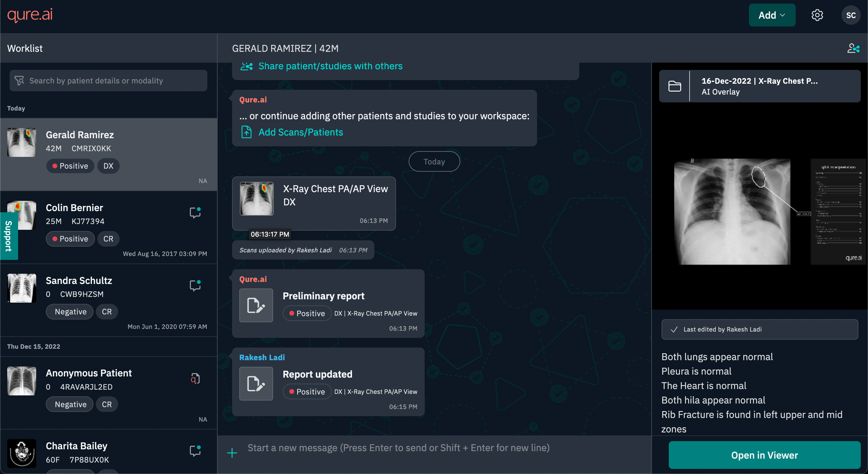
Task: Click Sandra Schultz's X-ray thumbnail
Action: click(22, 288)
